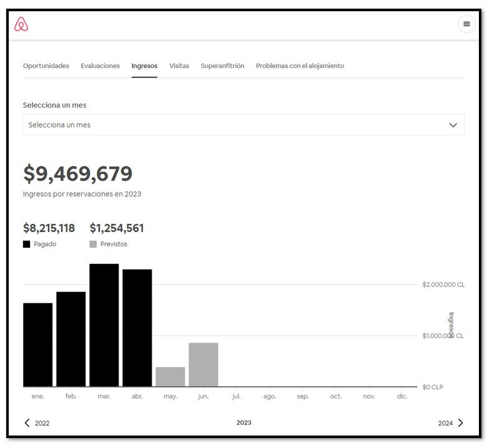
Task: Open the hamburger menu button
Action: [x=466, y=24]
